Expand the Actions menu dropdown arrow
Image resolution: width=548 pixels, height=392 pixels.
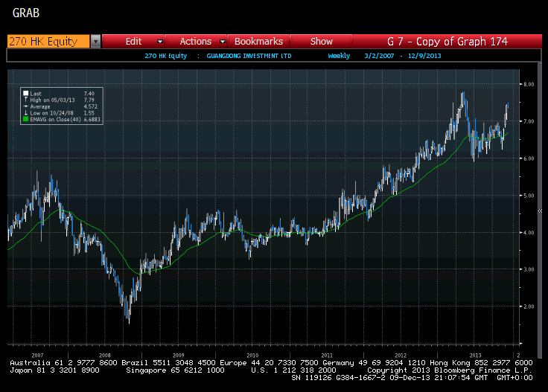pos(221,42)
